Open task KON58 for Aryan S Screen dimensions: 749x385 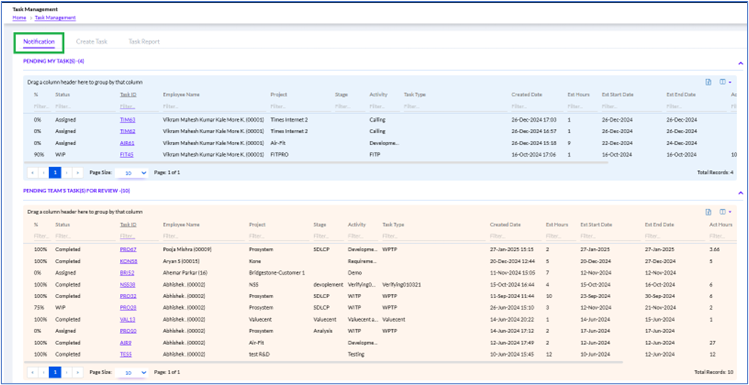point(128,261)
